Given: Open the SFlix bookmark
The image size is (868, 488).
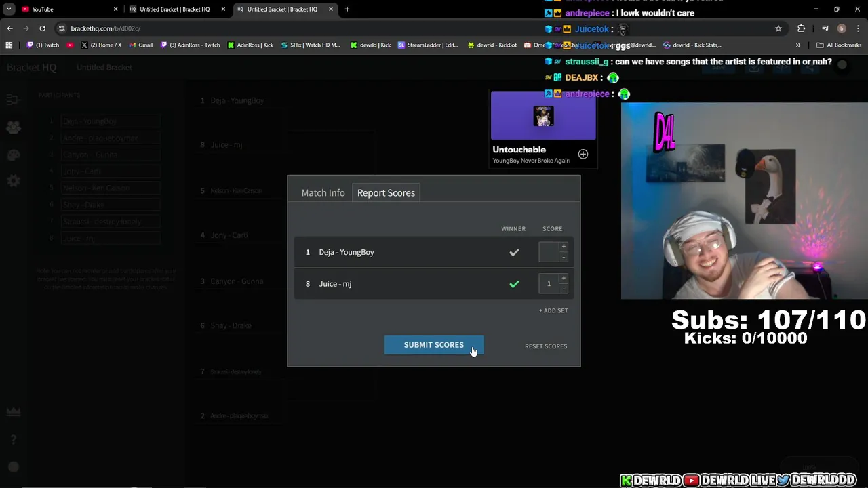Looking at the screenshot, I should coord(310,45).
